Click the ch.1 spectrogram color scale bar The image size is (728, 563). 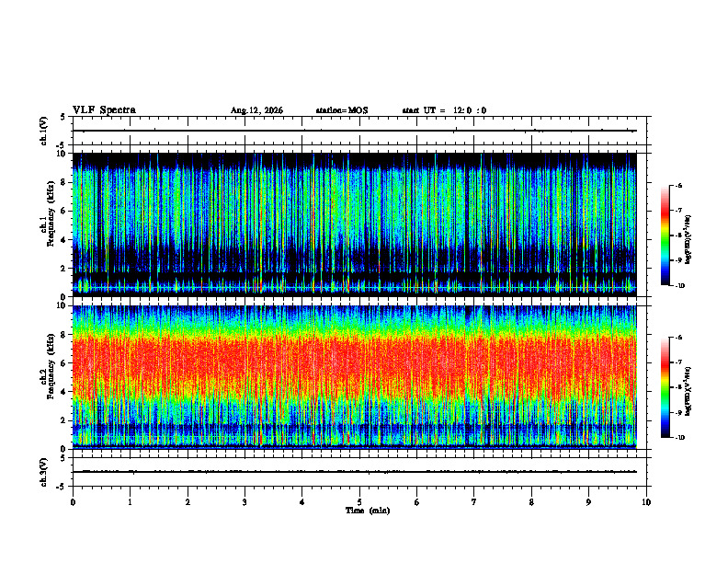665,236
